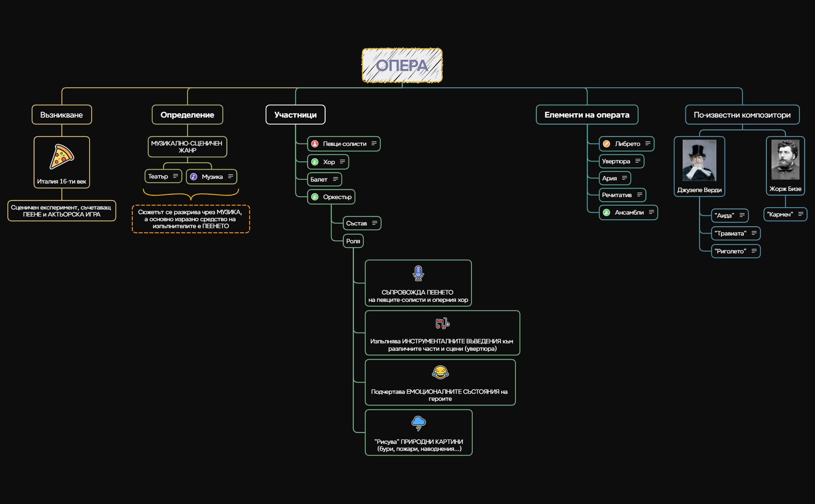
Task: Click the red person icon on Певци-солисти
Action: pos(315,144)
